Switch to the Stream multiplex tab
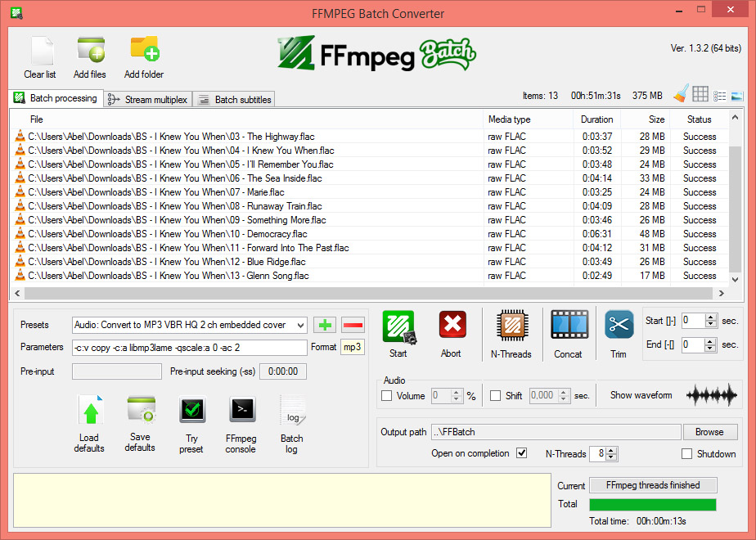The width and height of the screenshot is (756, 540). (x=148, y=99)
